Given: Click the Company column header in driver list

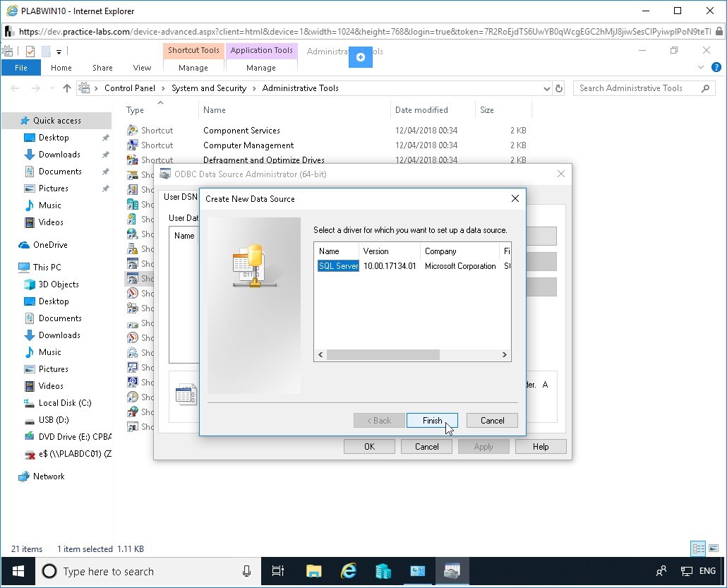Looking at the screenshot, I should click(x=460, y=251).
